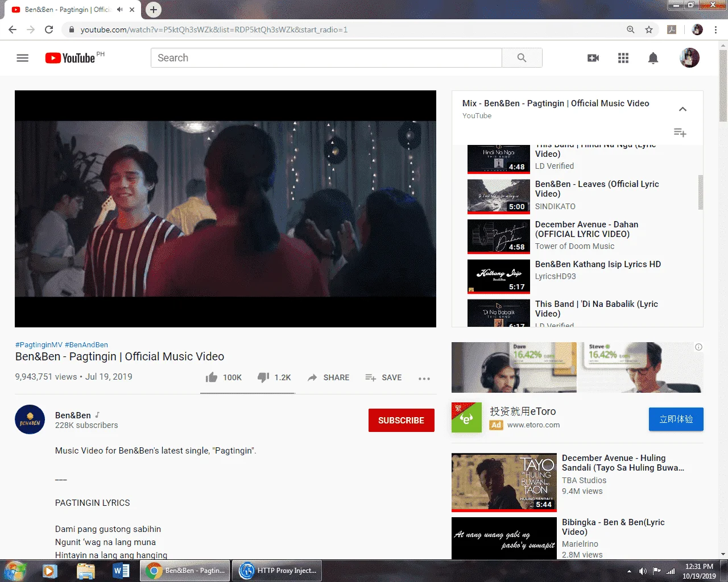Open the YouTube apps grid icon

coord(623,58)
